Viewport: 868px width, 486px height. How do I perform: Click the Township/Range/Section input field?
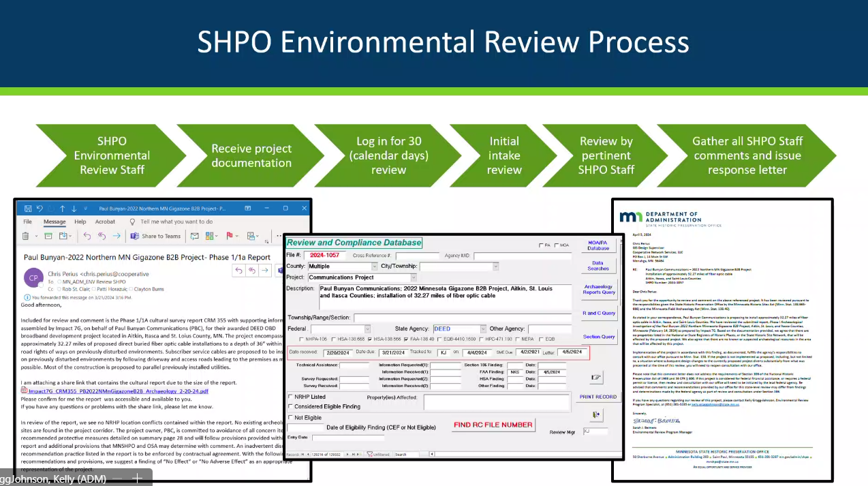(x=462, y=318)
